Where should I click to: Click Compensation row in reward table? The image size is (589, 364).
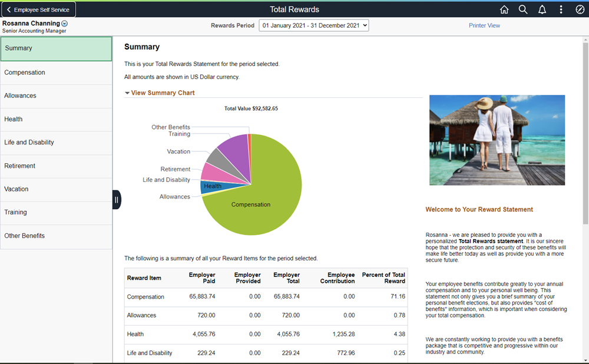pyautogui.click(x=266, y=297)
